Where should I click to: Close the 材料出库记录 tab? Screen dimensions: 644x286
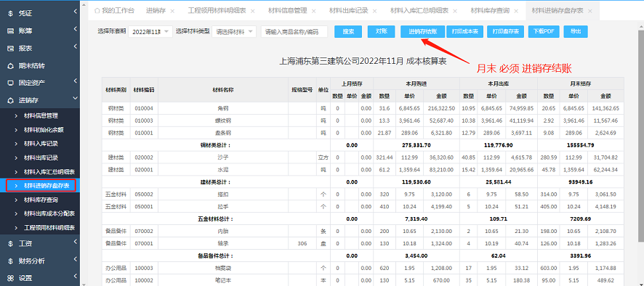click(x=374, y=11)
